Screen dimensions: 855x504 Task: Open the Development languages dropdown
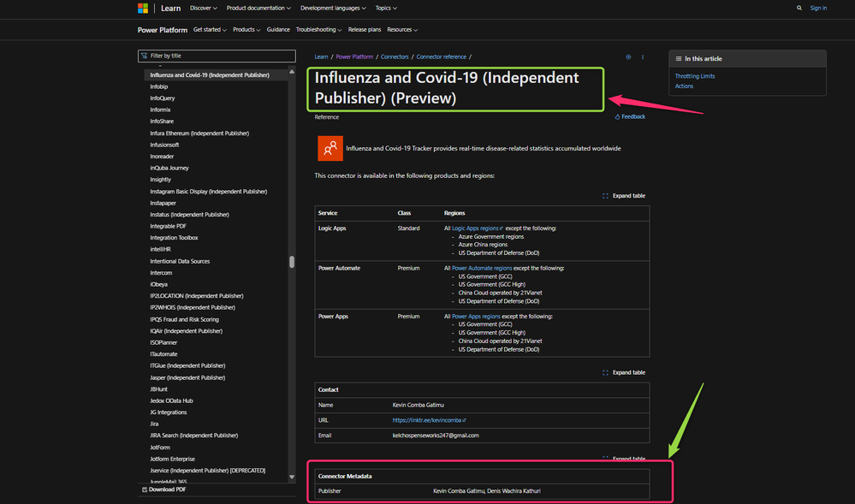pyautogui.click(x=333, y=9)
